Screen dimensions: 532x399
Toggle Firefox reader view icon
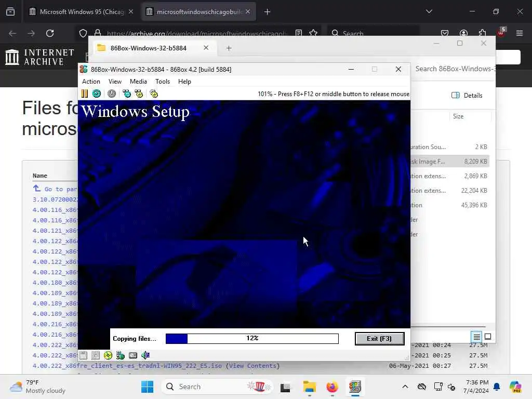(299, 33)
